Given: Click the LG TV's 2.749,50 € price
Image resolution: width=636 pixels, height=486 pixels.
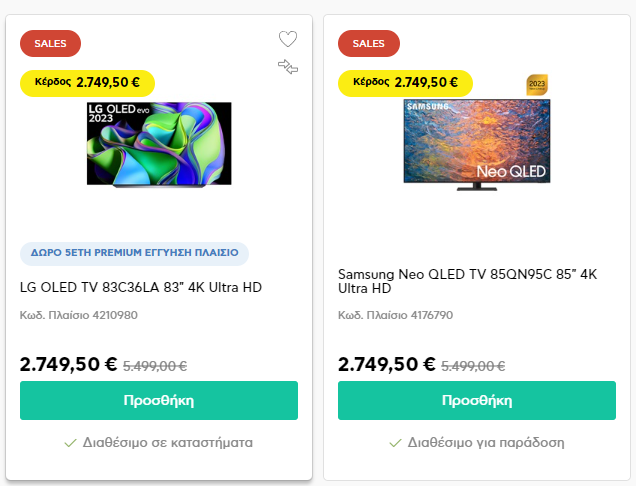Looking at the screenshot, I should [x=68, y=365].
